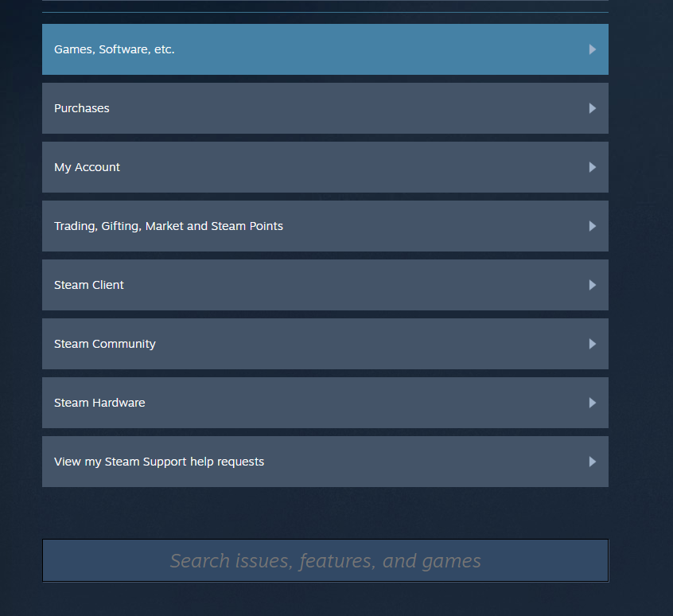The height and width of the screenshot is (616, 673).
Task: Select My Account support option
Action: coord(325,167)
